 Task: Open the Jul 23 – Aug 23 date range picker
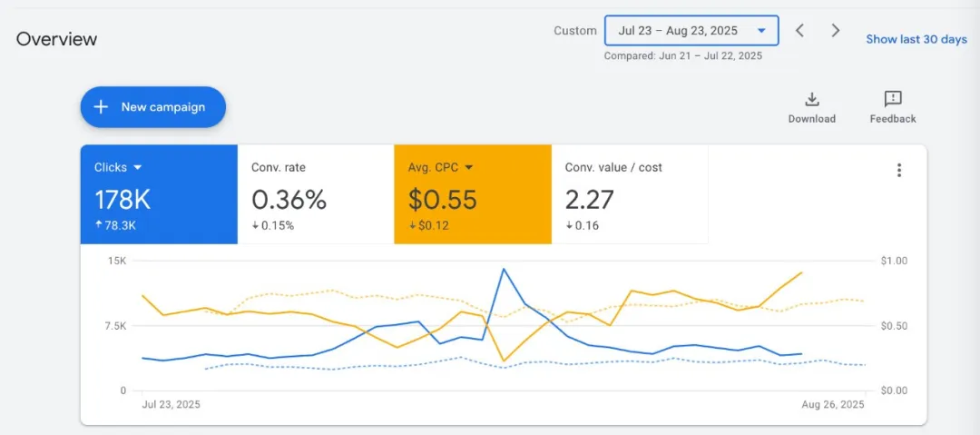click(x=691, y=31)
